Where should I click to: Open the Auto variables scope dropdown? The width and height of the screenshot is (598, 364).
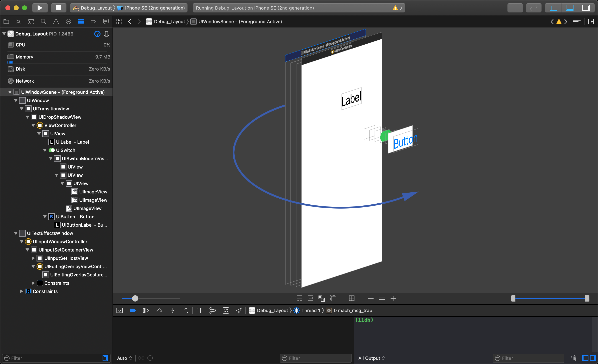click(x=125, y=358)
